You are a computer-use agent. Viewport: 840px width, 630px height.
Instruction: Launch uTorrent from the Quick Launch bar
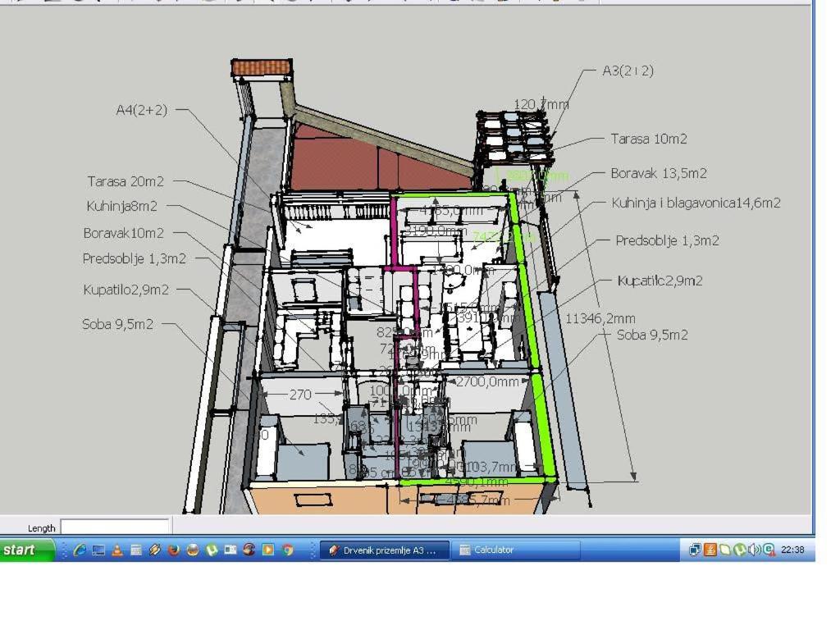[x=212, y=550]
